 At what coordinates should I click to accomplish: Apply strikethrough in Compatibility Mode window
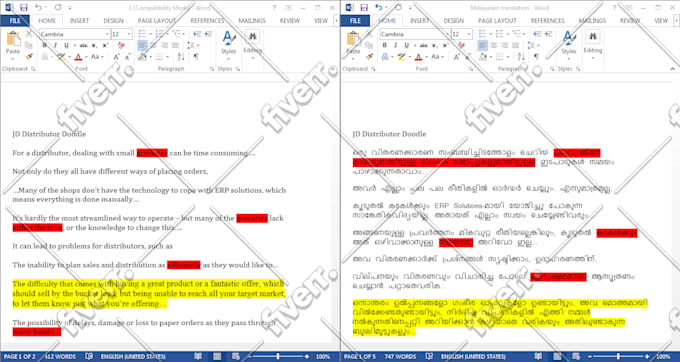click(83, 46)
